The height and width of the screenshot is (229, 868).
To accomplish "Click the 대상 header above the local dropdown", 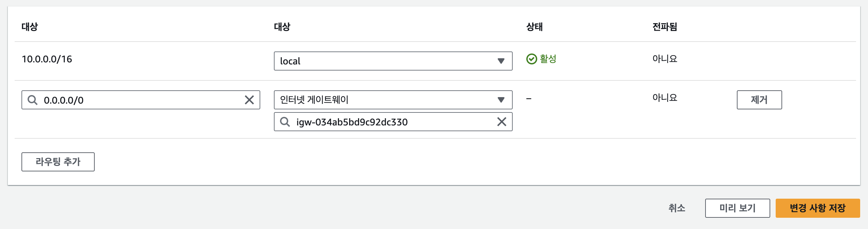I will point(282,27).
